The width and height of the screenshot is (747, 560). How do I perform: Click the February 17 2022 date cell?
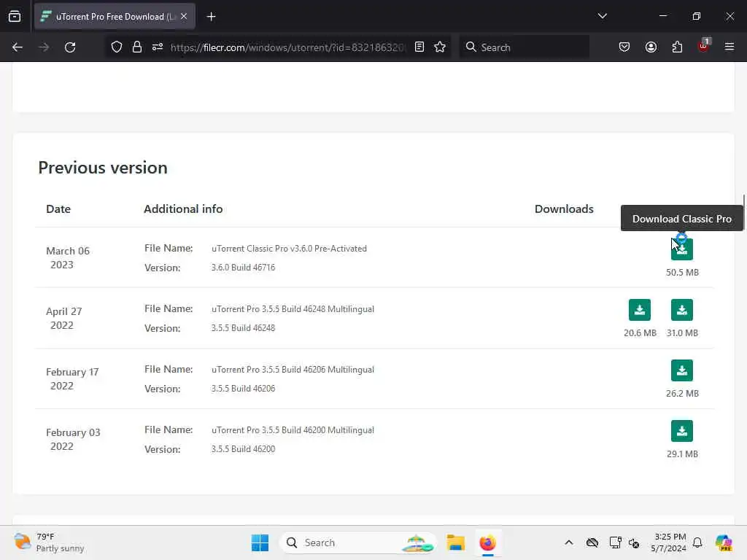72,378
